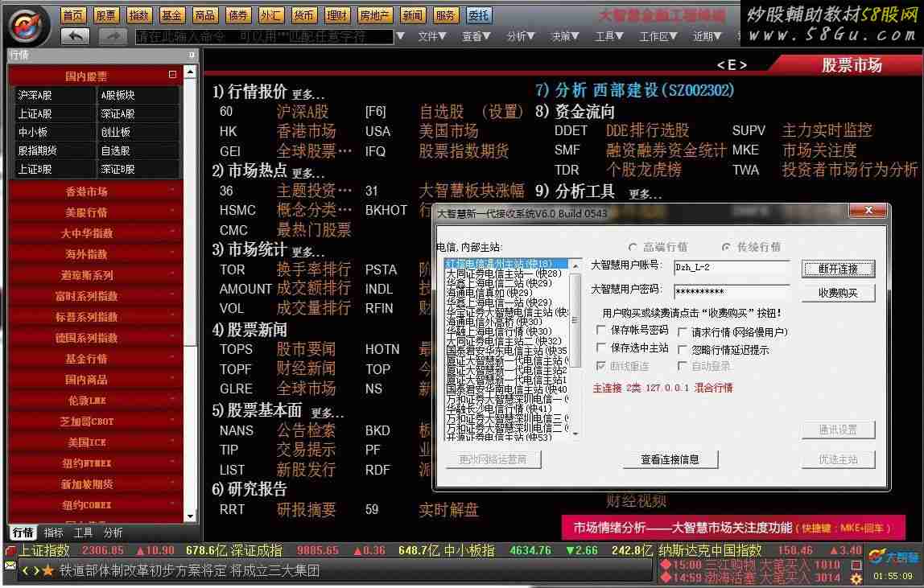Switch to the 行情 bottom tab
Image resolution: width=924 pixels, height=588 pixels.
23,533
